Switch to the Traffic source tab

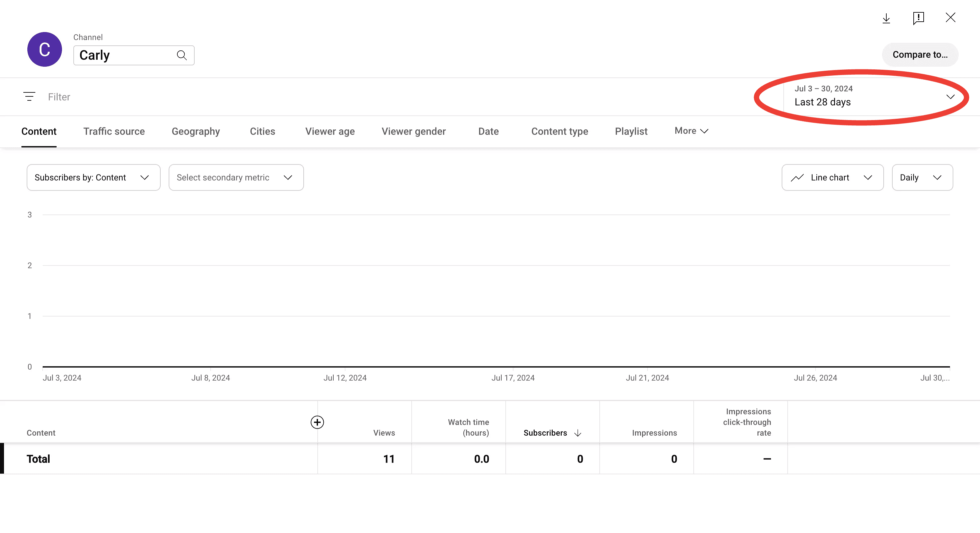pos(114,131)
